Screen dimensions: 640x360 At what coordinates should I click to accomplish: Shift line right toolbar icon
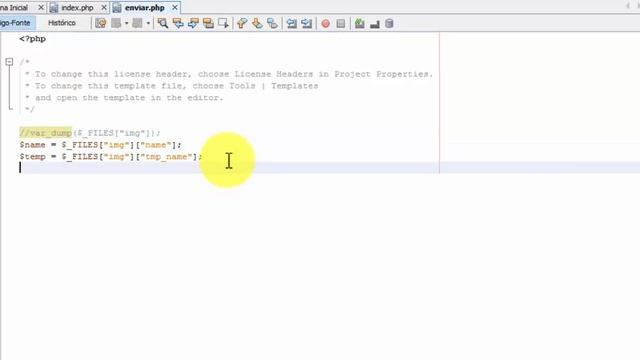307,23
